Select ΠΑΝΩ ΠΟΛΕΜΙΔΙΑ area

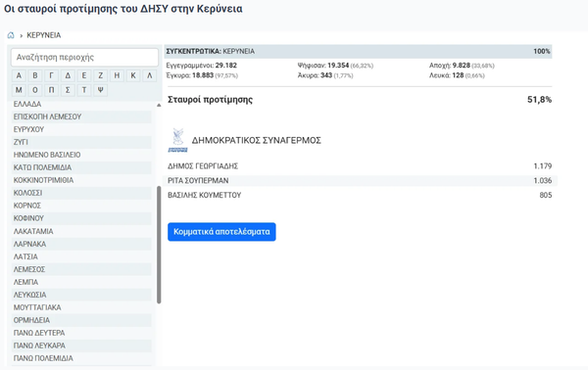tap(81, 358)
